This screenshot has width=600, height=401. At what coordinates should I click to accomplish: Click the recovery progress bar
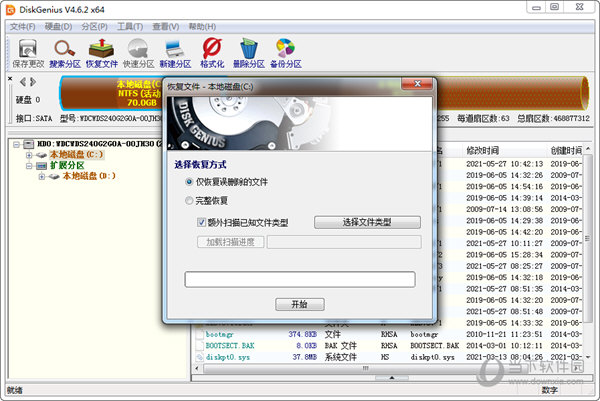(x=300, y=279)
